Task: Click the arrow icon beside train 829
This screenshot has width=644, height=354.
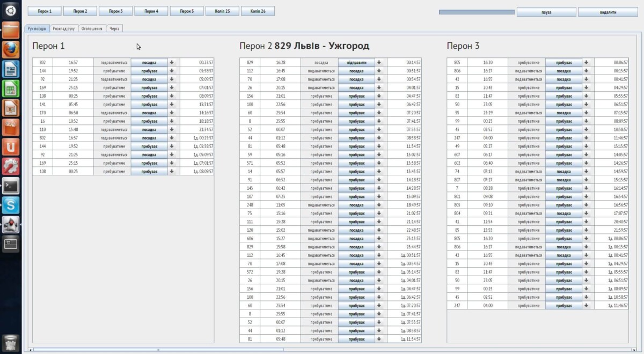Action: point(378,62)
